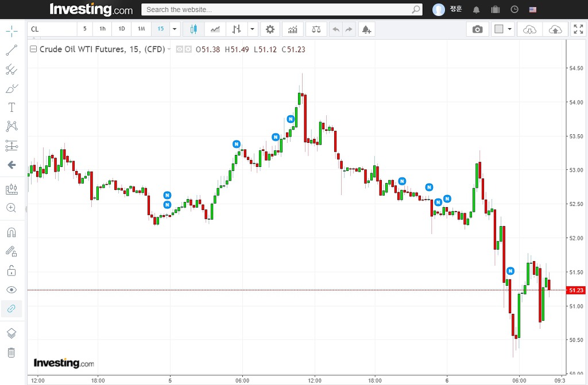This screenshot has width=588, height=385.
Task: Select the 5 minute interval
Action: click(85, 29)
